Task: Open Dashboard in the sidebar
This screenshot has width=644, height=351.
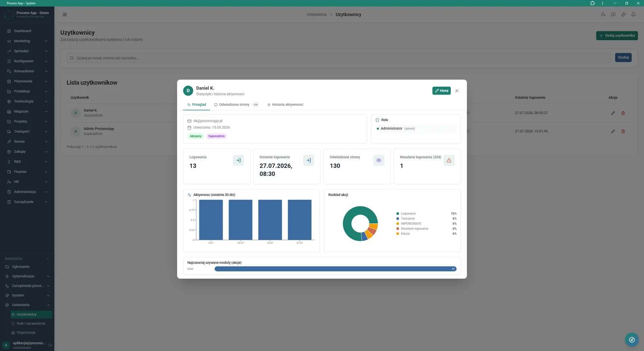Action: click(x=27, y=31)
